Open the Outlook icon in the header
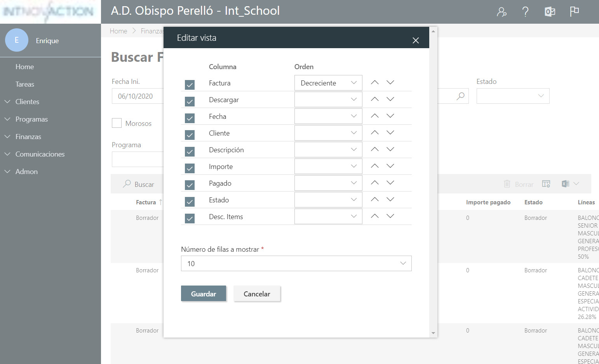The image size is (599, 364). point(550,12)
